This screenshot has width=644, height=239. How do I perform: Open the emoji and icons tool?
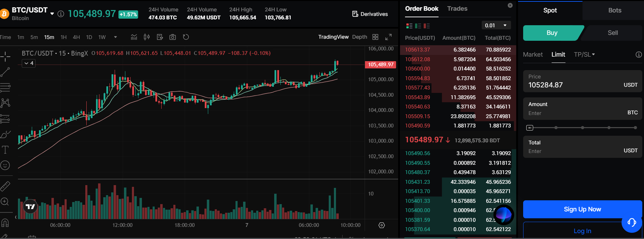pos(5,165)
